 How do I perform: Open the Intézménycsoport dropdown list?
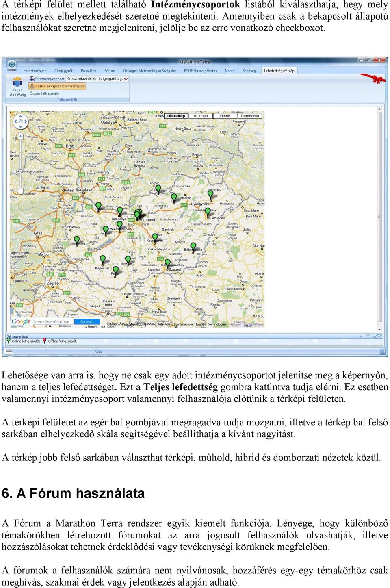(x=97, y=79)
